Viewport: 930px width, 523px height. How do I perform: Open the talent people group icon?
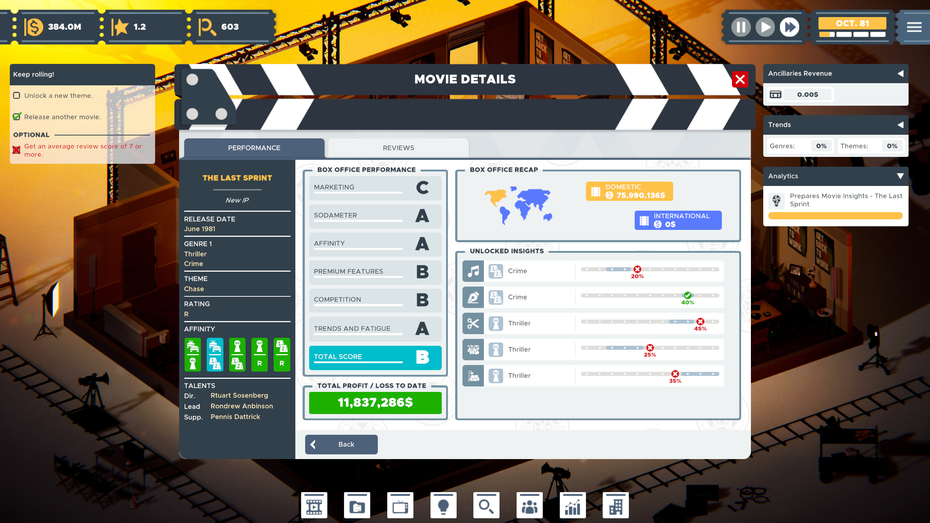pyautogui.click(x=529, y=506)
